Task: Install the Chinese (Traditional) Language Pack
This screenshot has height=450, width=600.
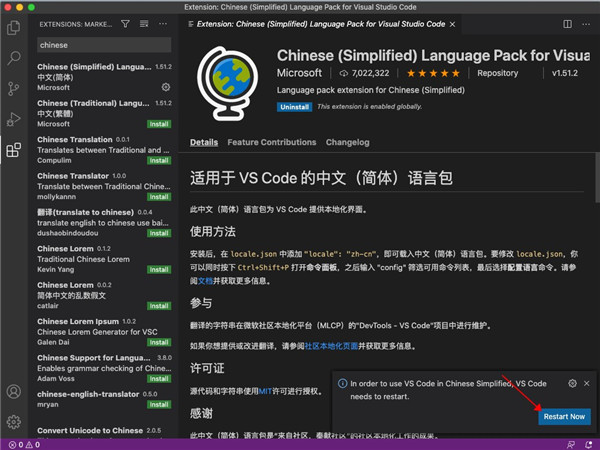Action: tap(159, 124)
